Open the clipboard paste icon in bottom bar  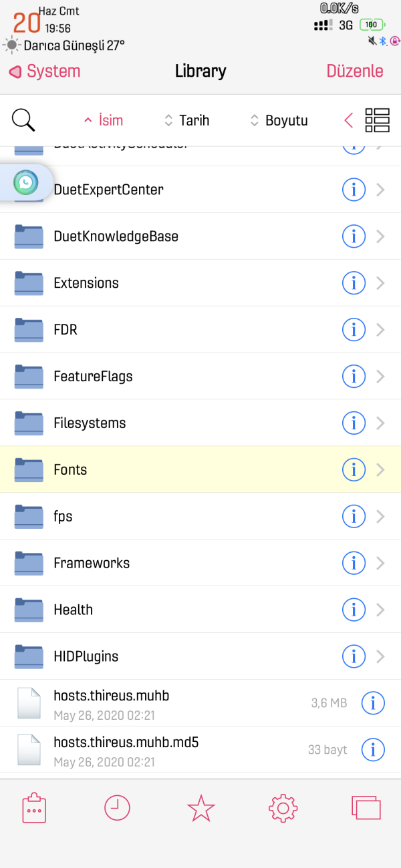[x=34, y=809]
